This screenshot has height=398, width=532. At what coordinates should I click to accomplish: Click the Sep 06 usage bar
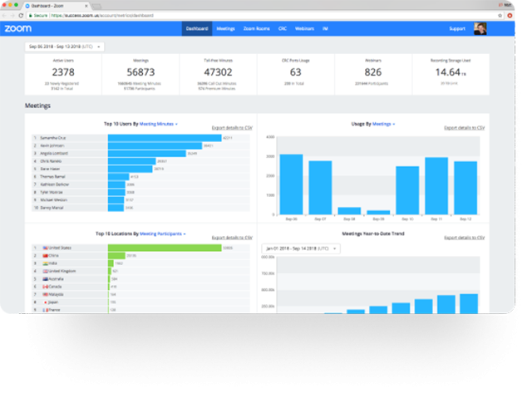(x=292, y=184)
